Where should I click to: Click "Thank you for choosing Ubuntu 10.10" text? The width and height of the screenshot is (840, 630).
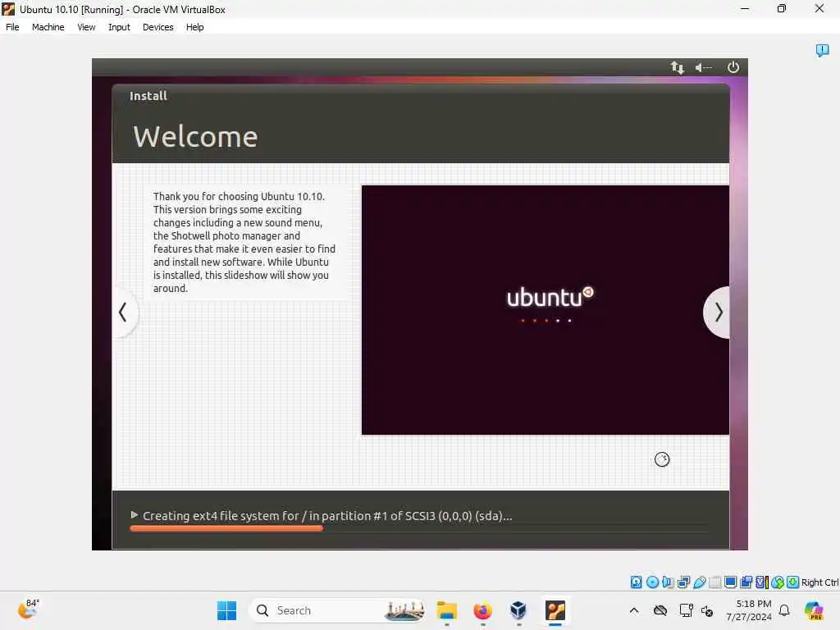(x=239, y=196)
